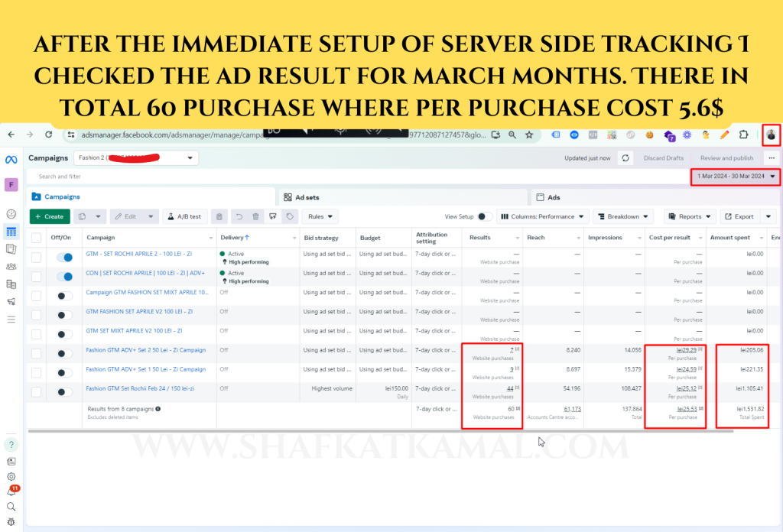Click the horizontal table scrollbar
The height and width of the screenshot is (532, 783).
click(381, 431)
